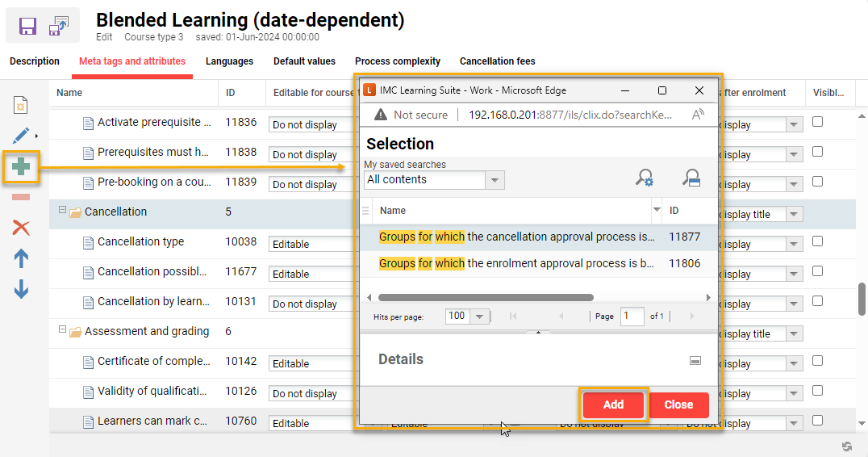The width and height of the screenshot is (868, 457).
Task: Click the red Add button
Action: (613, 405)
